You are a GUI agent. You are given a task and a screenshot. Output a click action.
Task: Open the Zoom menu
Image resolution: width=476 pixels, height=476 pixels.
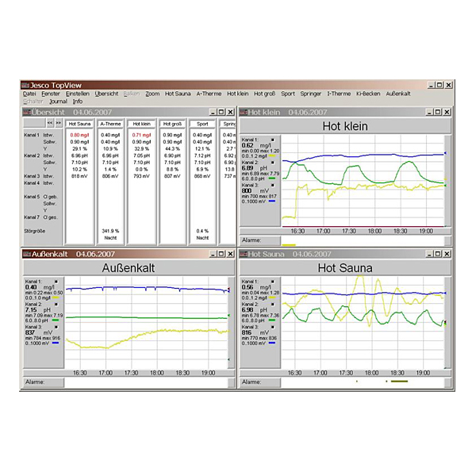coord(152,94)
